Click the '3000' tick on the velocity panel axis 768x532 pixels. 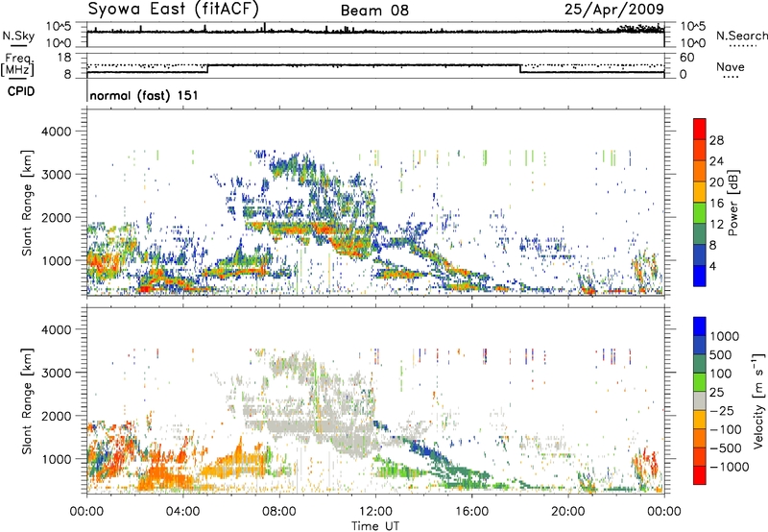pos(56,373)
